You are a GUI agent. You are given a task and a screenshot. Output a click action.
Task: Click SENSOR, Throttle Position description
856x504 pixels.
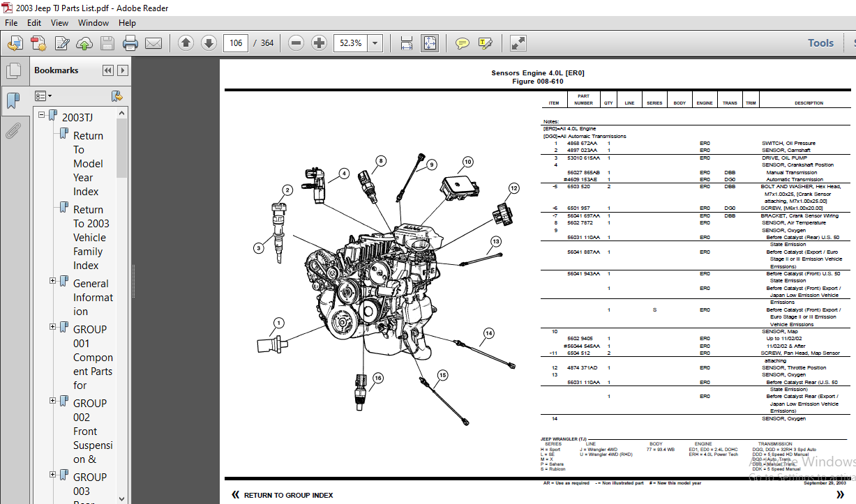tap(793, 367)
